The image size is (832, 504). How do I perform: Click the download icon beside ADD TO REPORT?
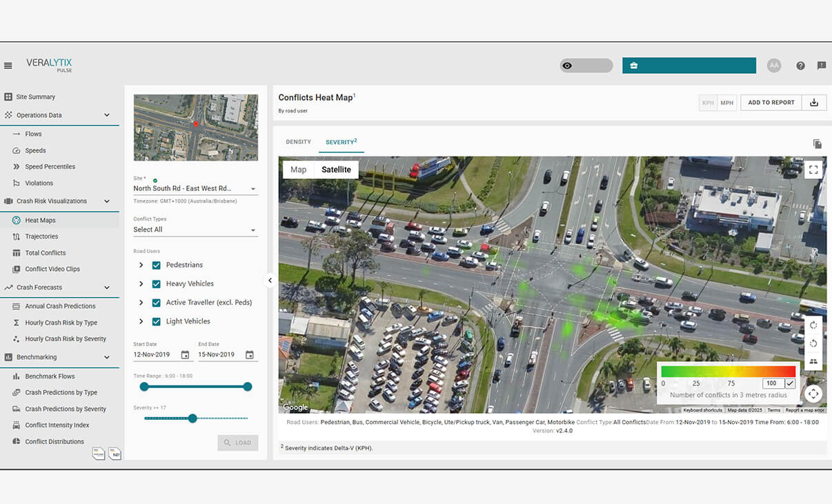click(814, 101)
